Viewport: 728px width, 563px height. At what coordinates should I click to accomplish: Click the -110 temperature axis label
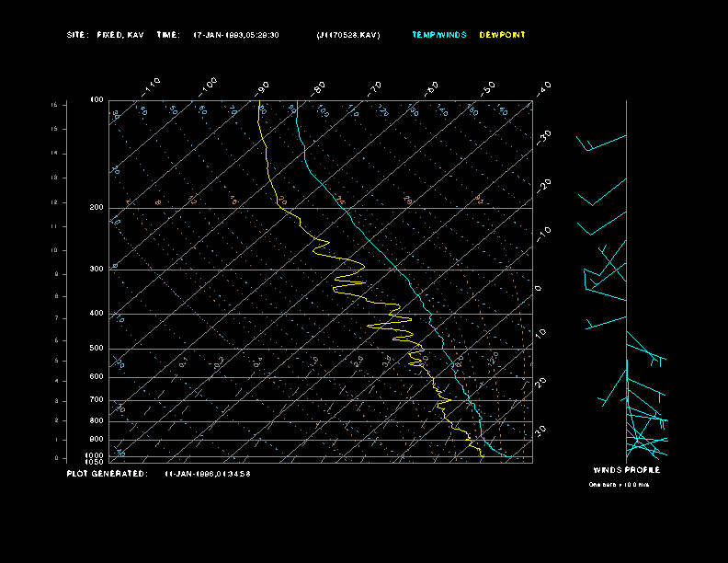pyautogui.click(x=153, y=85)
